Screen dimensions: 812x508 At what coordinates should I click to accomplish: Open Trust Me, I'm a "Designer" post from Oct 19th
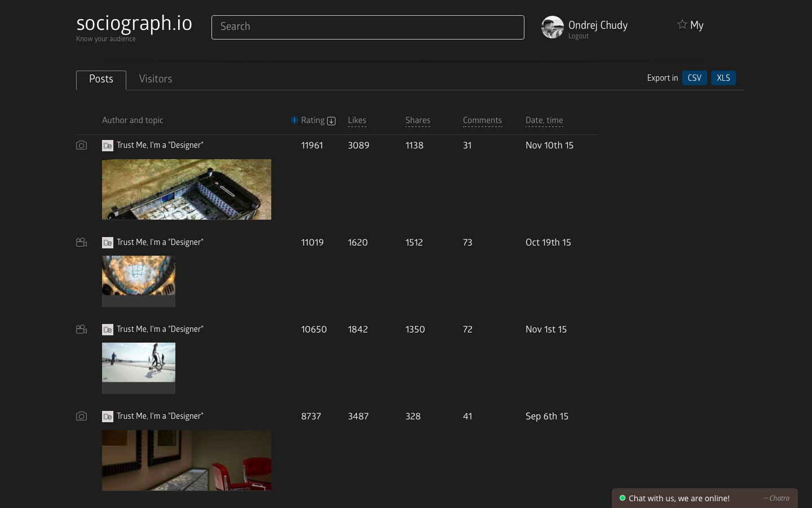coord(160,242)
